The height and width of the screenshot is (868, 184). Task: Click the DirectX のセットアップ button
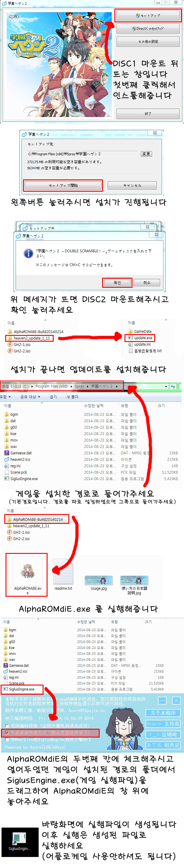148,29
